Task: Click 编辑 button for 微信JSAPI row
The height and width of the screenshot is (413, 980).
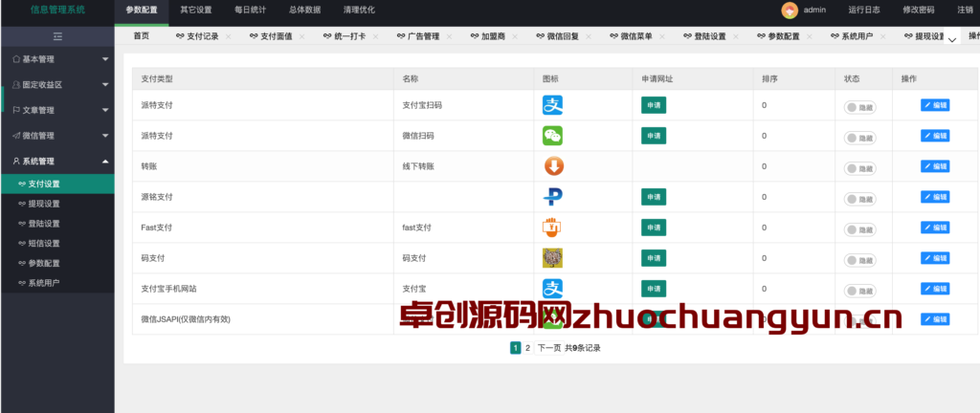Action: 935,319
